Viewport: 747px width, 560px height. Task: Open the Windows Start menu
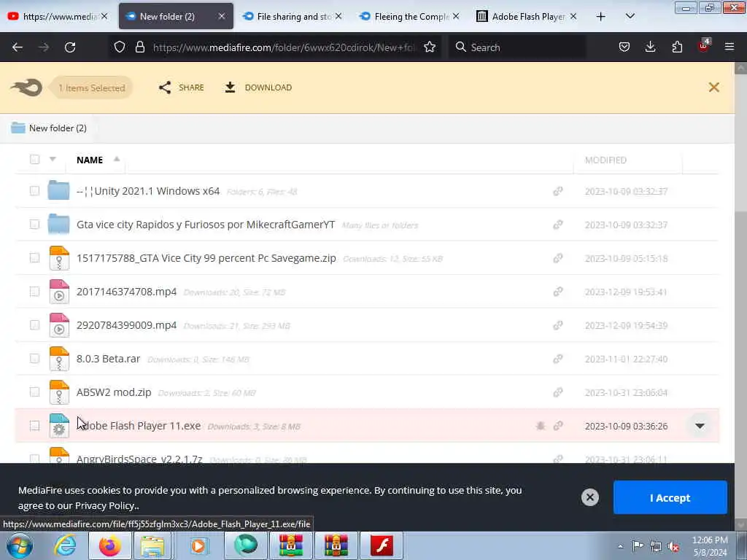pyautogui.click(x=20, y=545)
